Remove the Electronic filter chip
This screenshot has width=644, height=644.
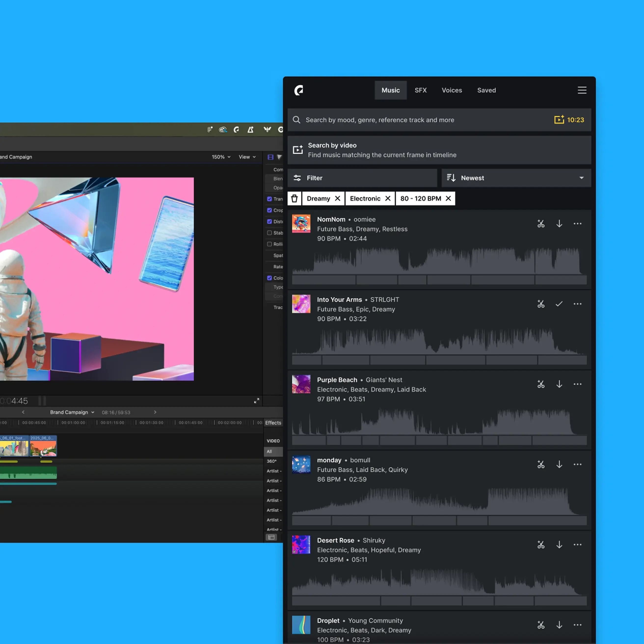[388, 198]
